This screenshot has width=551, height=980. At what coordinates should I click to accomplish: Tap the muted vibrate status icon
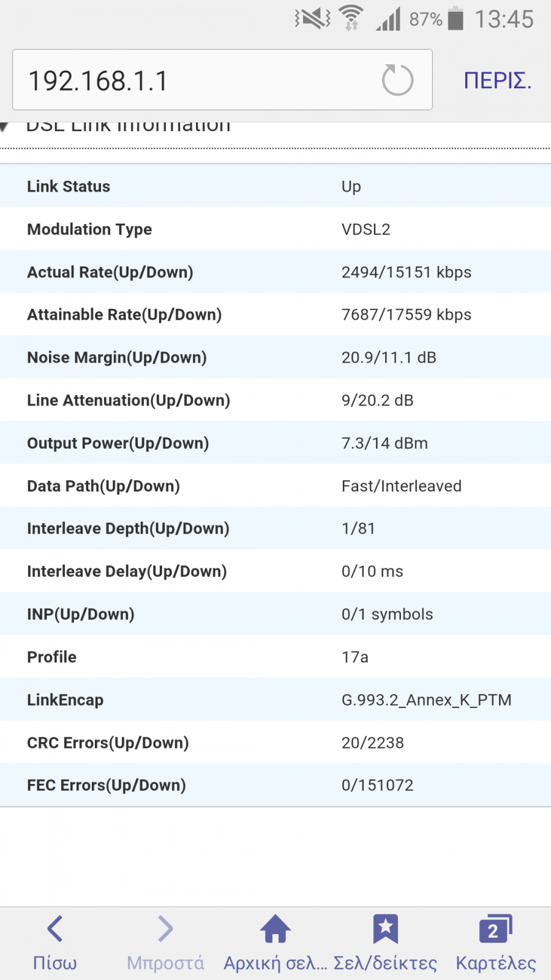click(312, 18)
